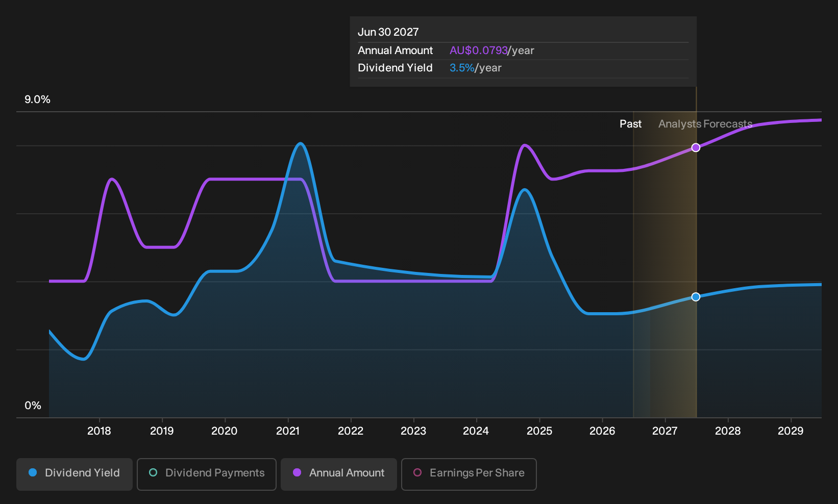The height and width of the screenshot is (504, 838).
Task: Click the 2021 x-axis label
Action: click(x=288, y=431)
